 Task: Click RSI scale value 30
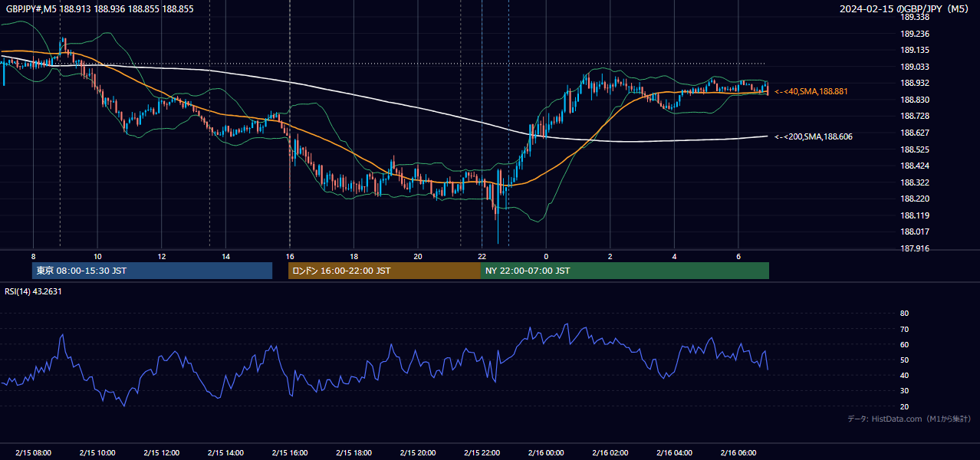point(905,391)
